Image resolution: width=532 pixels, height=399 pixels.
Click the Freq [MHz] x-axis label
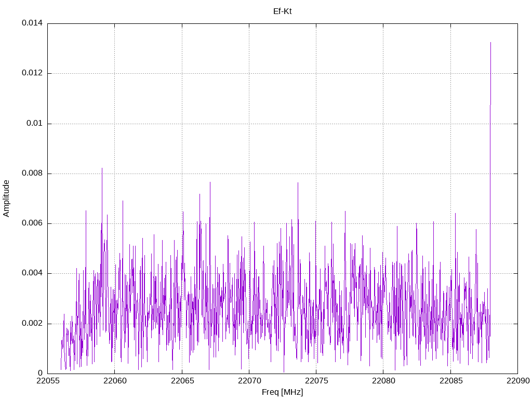[x=282, y=392]
